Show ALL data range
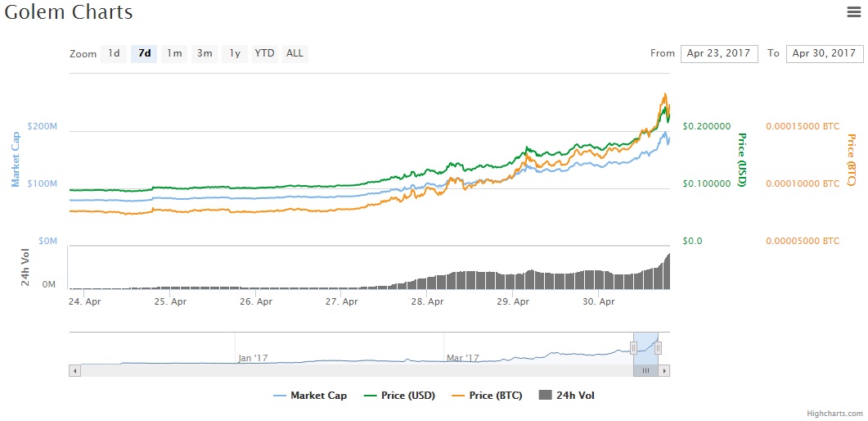 coord(295,54)
